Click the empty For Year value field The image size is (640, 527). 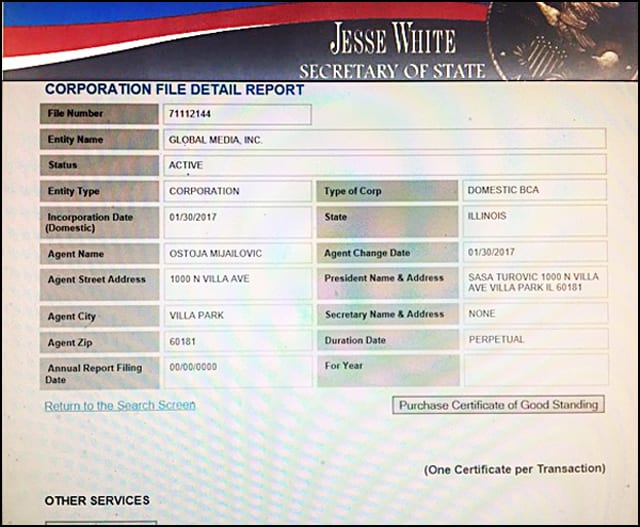pyautogui.click(x=536, y=370)
